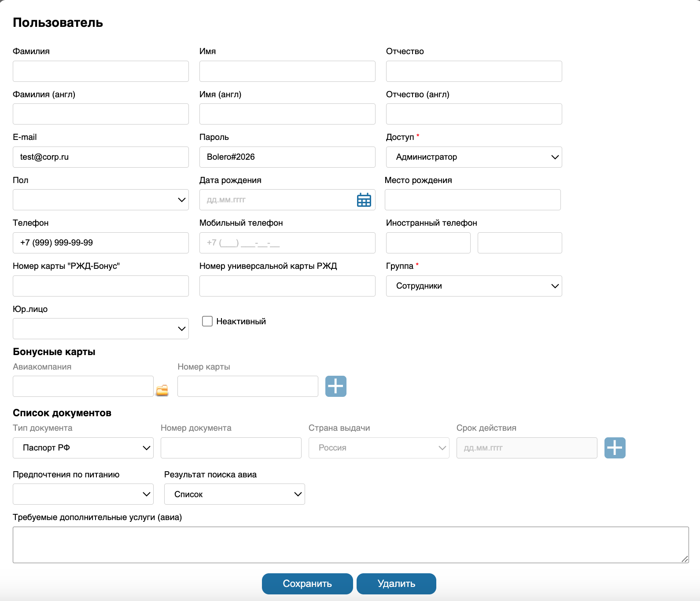Click into Авиакомпания input field

click(83, 386)
